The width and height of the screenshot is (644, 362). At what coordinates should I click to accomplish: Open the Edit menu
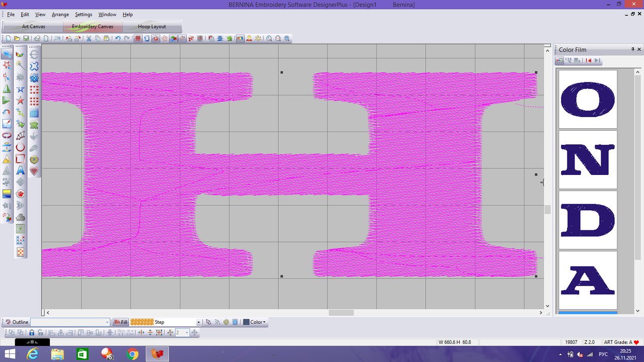point(25,15)
